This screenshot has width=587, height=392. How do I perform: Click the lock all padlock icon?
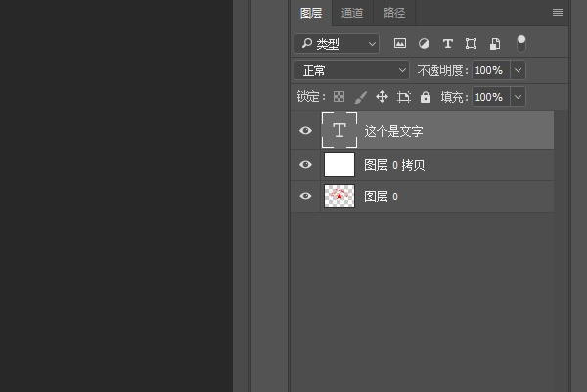(426, 97)
